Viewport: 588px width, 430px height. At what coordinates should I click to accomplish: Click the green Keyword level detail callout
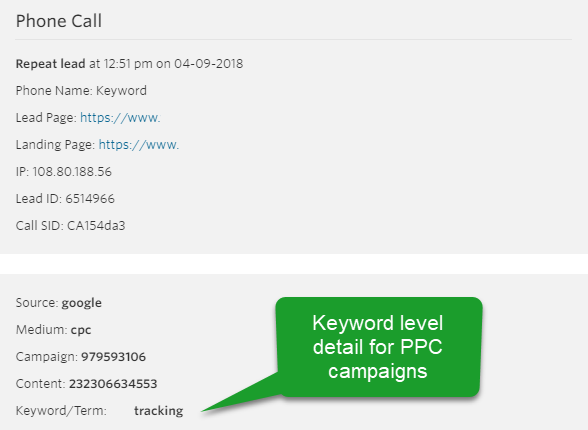378,347
